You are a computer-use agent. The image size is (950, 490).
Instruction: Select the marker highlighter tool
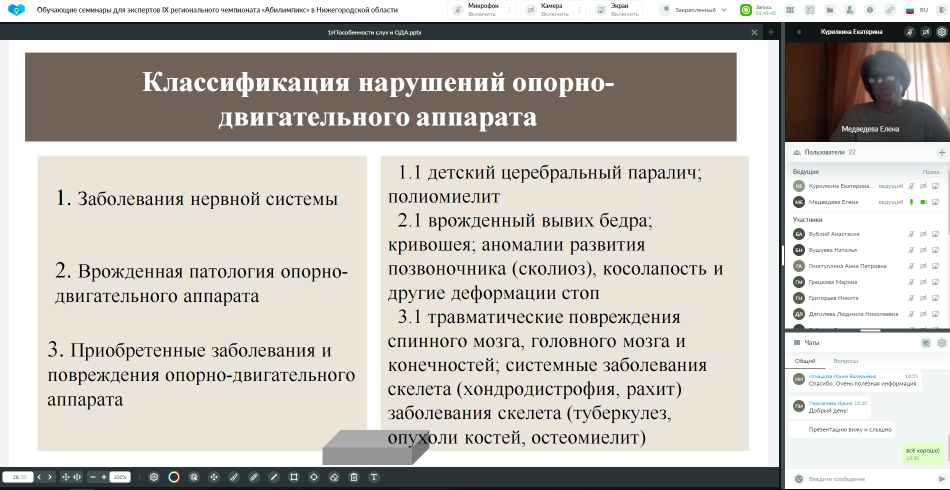(254, 477)
